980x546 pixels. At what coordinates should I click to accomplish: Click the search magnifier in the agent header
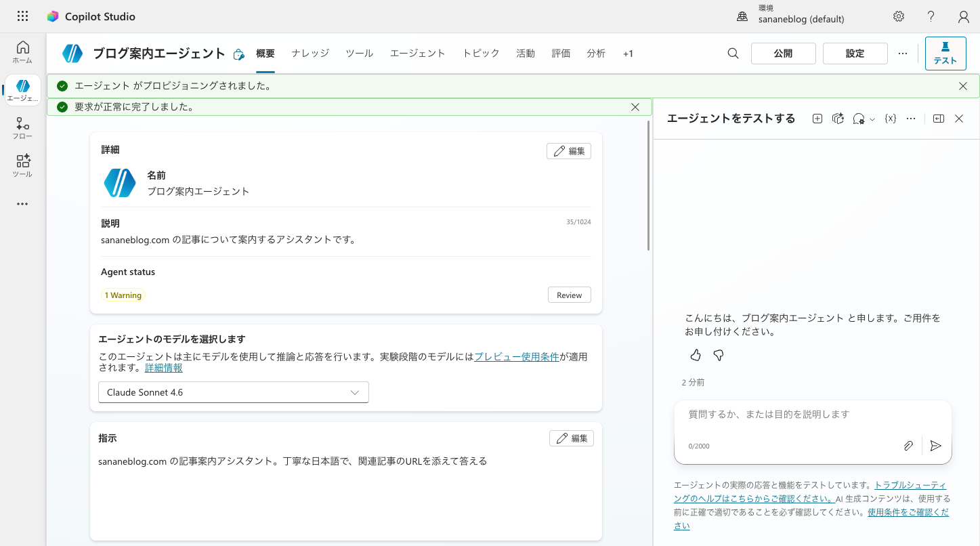(x=733, y=54)
